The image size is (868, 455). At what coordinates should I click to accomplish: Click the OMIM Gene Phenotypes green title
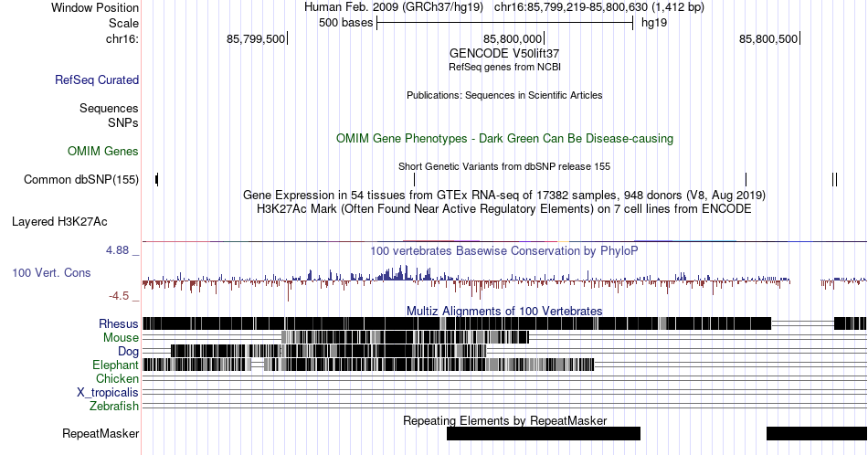(x=504, y=138)
